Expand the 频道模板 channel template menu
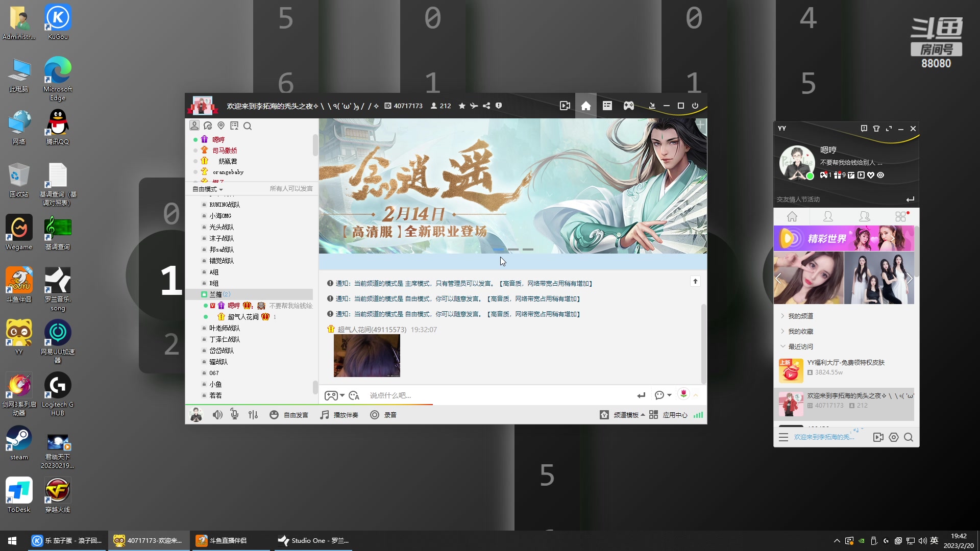This screenshot has height=551, width=980. [x=627, y=415]
